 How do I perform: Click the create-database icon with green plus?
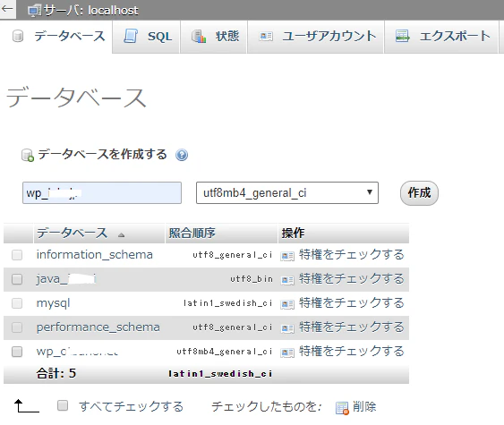tap(28, 155)
